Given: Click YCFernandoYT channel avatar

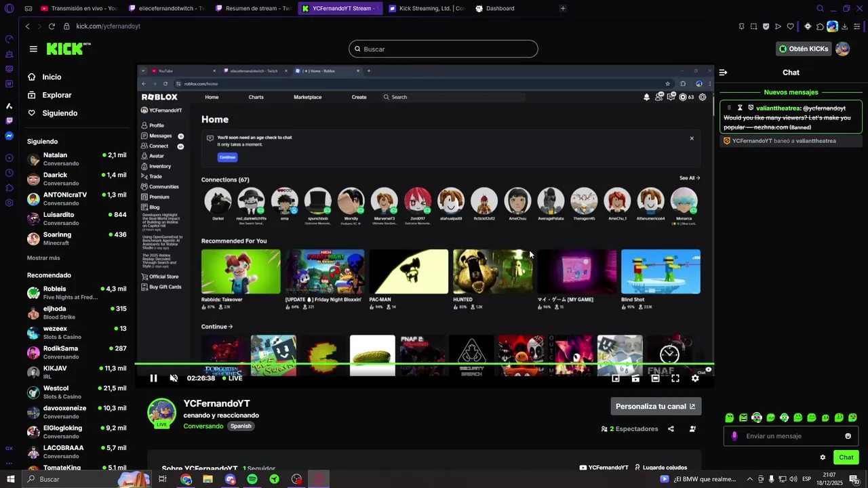Looking at the screenshot, I should click(x=162, y=413).
